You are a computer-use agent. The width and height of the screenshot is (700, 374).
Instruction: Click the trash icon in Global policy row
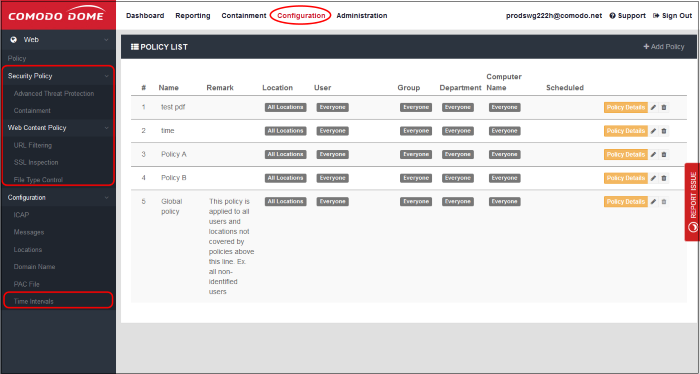(x=664, y=202)
